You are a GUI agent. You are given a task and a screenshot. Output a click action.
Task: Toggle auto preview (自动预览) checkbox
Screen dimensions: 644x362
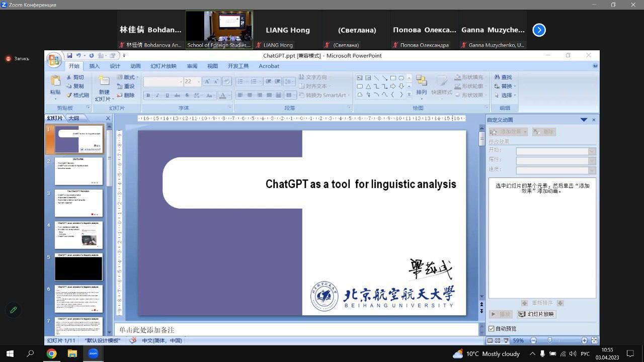click(492, 328)
